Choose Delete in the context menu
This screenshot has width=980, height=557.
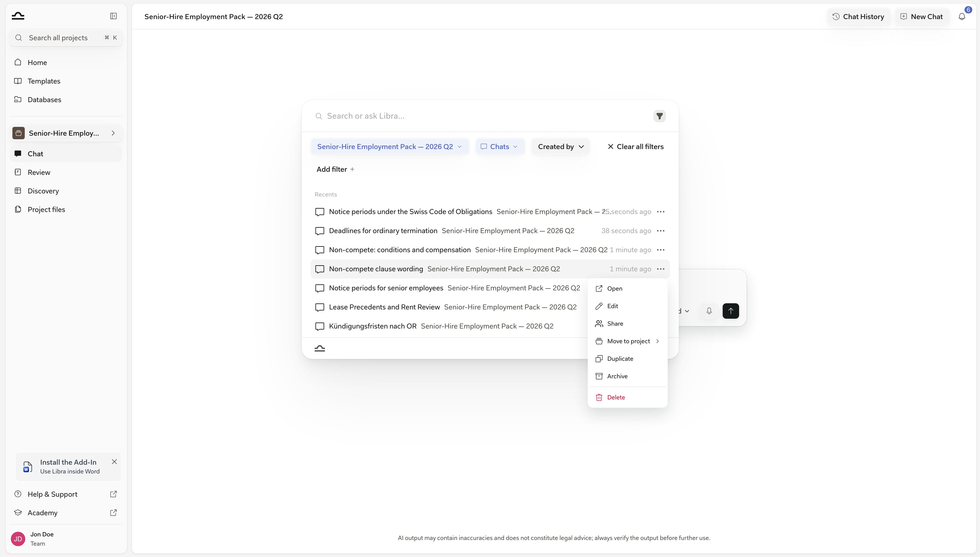tap(627, 397)
